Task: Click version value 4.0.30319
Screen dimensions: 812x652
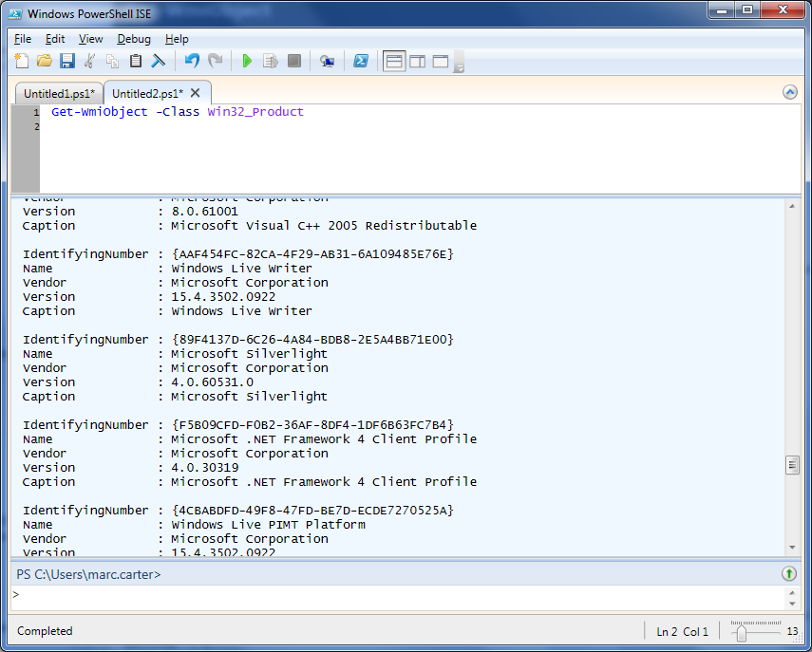Action: (x=204, y=467)
